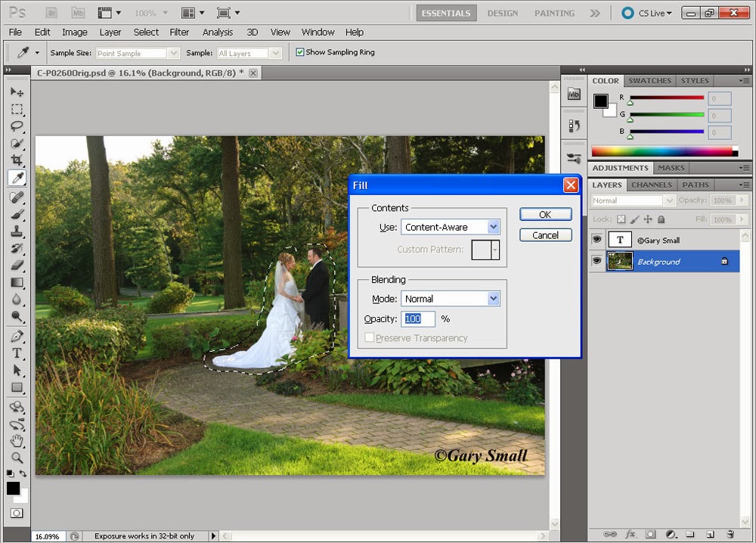Image resolution: width=756 pixels, height=543 pixels.
Task: Click the foreground color swatch in Color panel
Action: (x=601, y=99)
